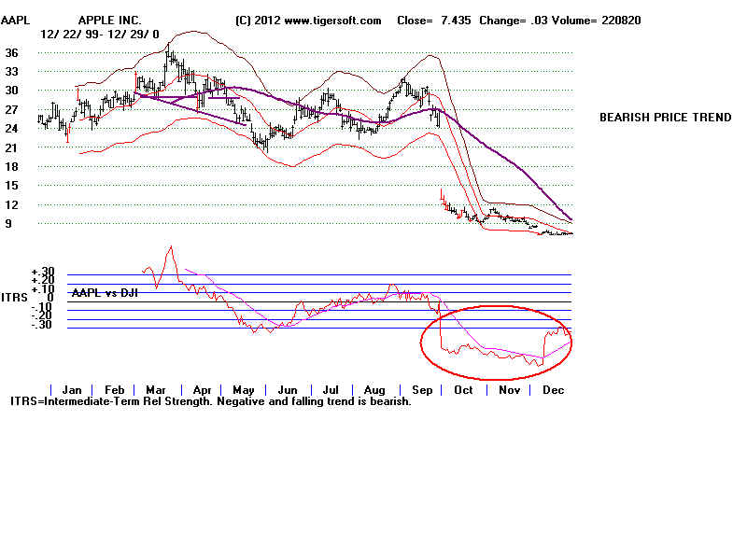747x560 pixels.
Task: Select the BEARISH PRICE TREND label
Action: click(666, 118)
